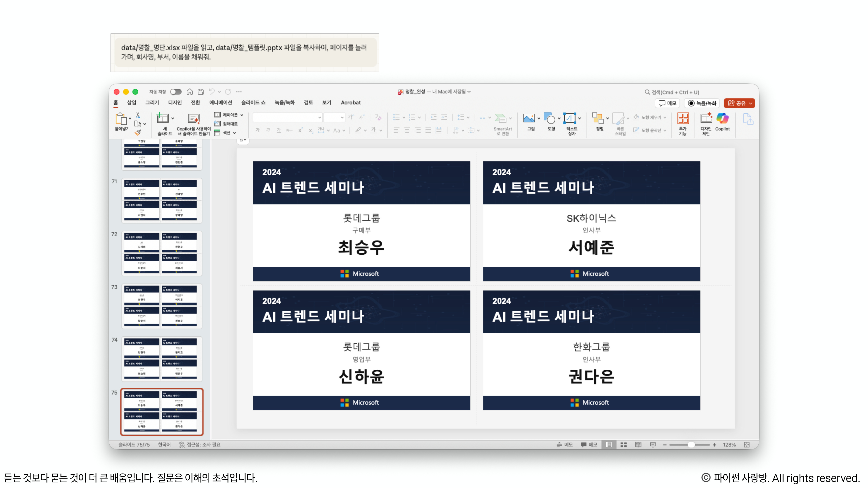This screenshot has width=868, height=488.
Task: Open the Insert (삽입) ribbon tab
Action: tap(131, 102)
